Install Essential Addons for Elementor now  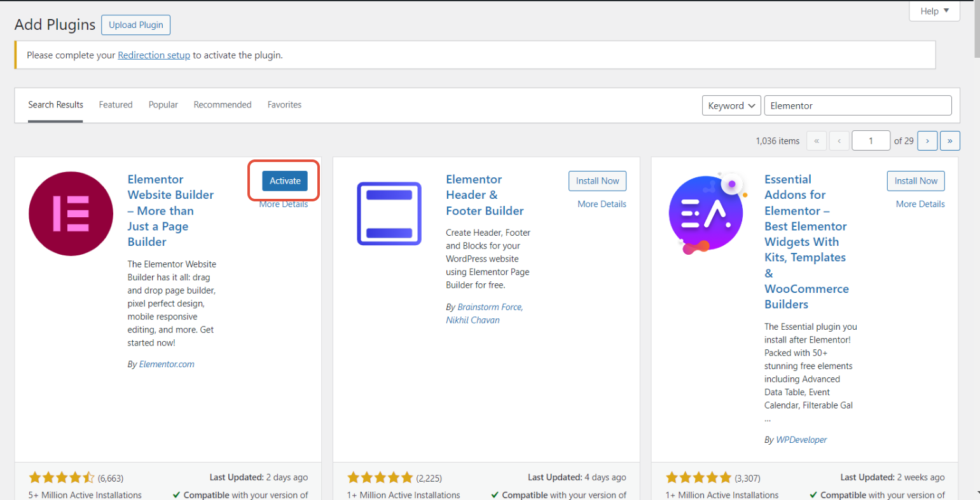coord(916,181)
